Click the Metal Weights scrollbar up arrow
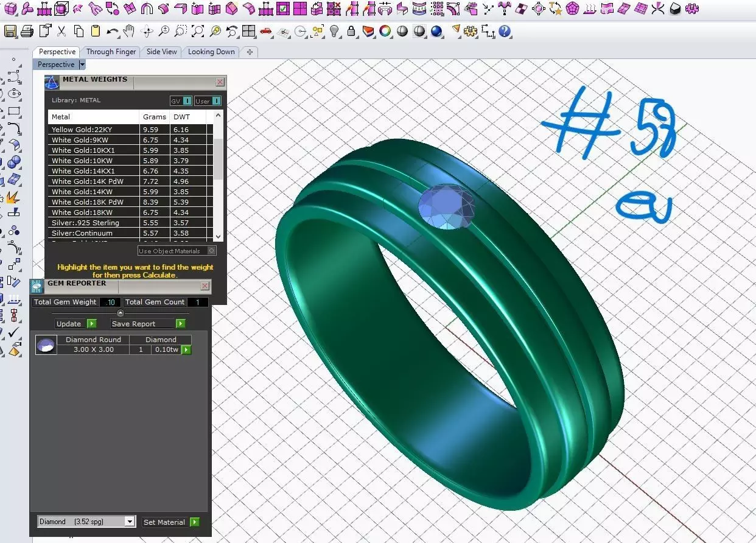This screenshot has height=543, width=756. [x=219, y=114]
